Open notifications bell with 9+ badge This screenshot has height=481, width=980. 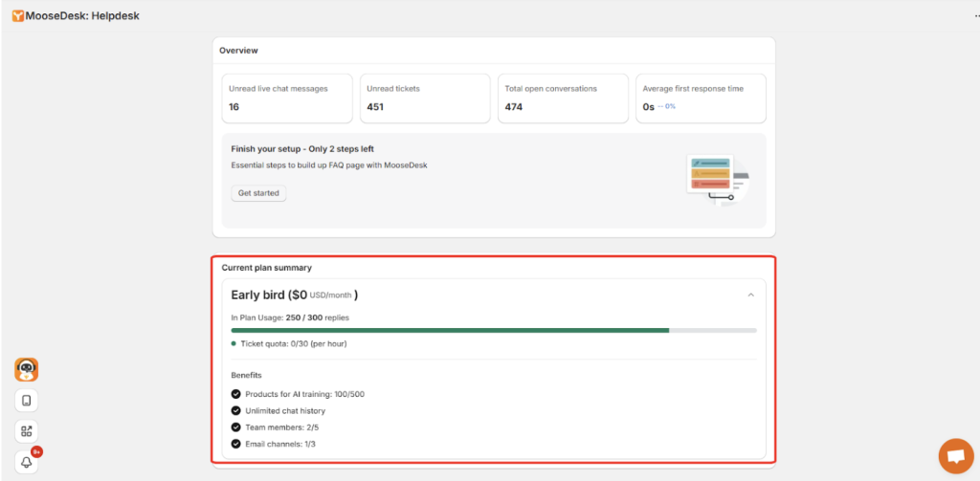click(27, 462)
